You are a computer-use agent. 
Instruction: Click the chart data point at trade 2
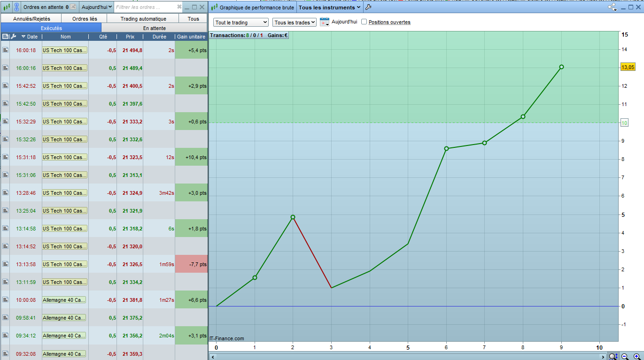[x=293, y=217]
